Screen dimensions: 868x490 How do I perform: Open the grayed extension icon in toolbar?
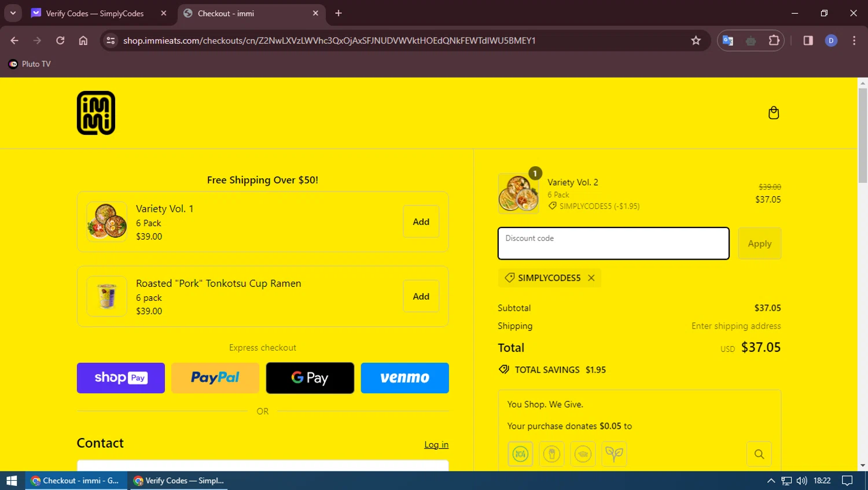click(x=751, y=40)
